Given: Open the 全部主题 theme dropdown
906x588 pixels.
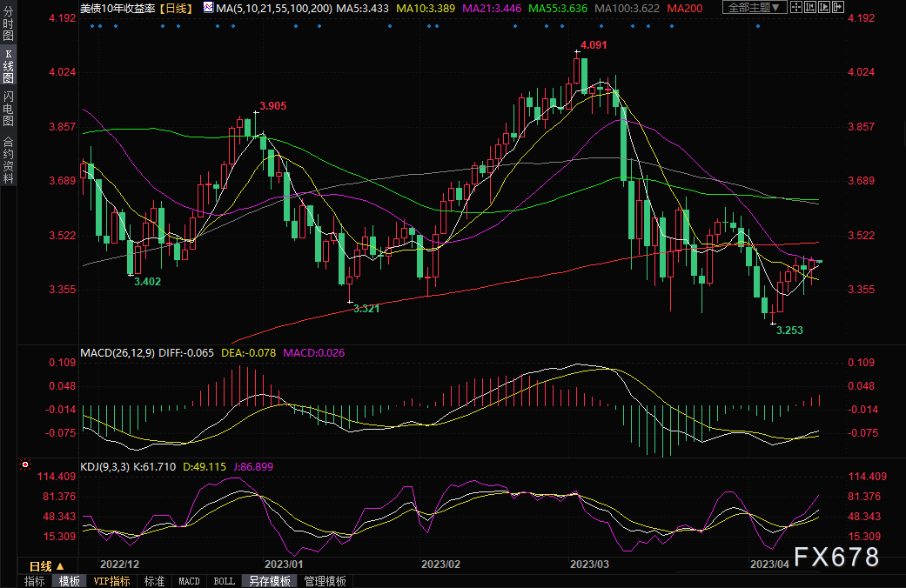Looking at the screenshot, I should tap(754, 7).
